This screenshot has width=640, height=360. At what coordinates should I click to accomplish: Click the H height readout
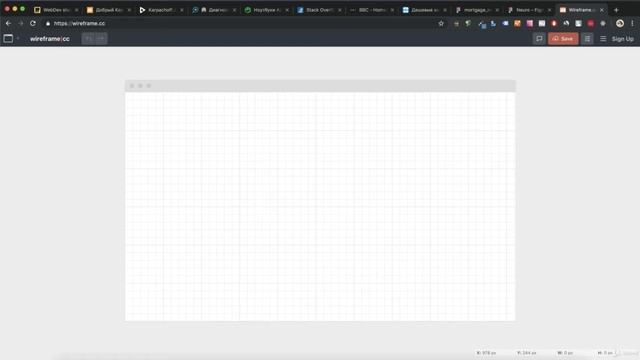[605, 353]
